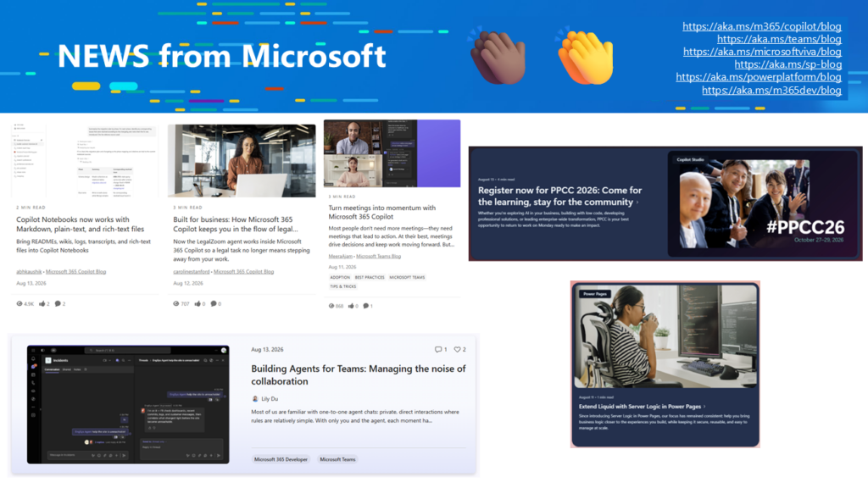
Task: Click thumbs-up icon on Copilot Notebooks card
Action: [x=42, y=304]
